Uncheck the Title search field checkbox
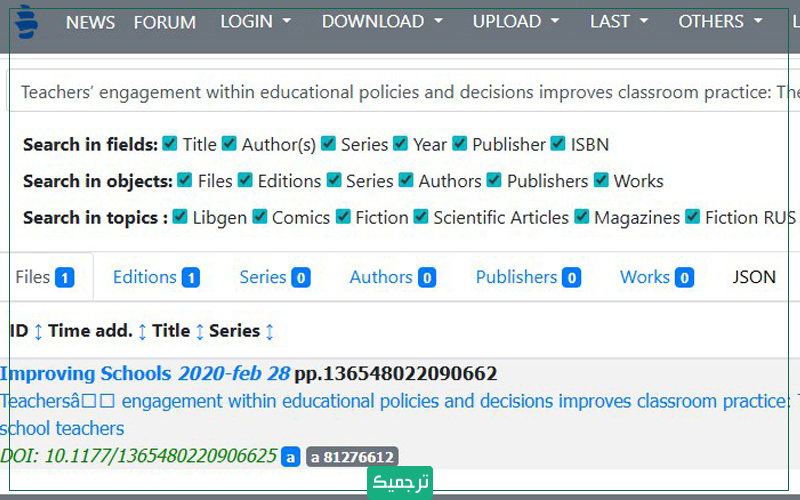The image size is (800, 500). (x=170, y=144)
